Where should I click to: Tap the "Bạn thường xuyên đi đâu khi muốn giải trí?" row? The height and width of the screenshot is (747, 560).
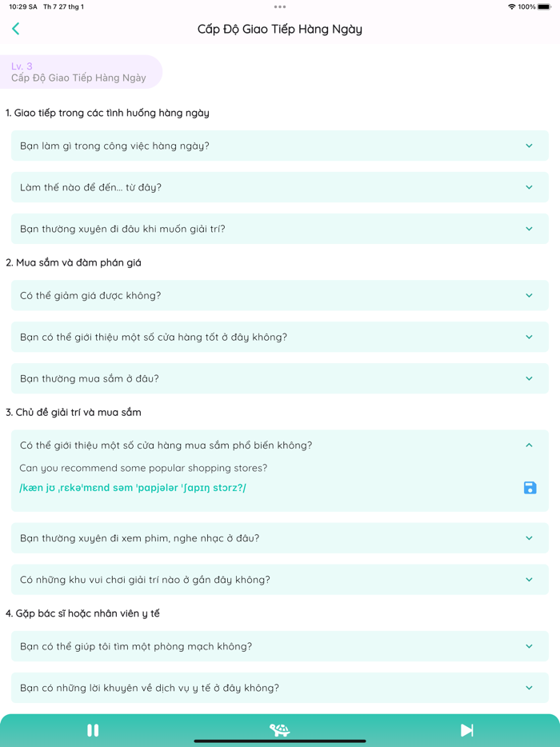point(280,228)
